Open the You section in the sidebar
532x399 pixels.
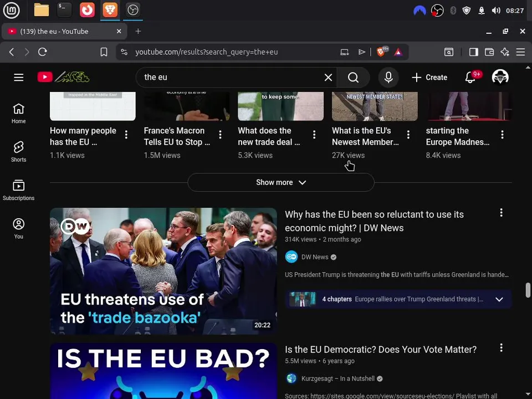pyautogui.click(x=19, y=229)
